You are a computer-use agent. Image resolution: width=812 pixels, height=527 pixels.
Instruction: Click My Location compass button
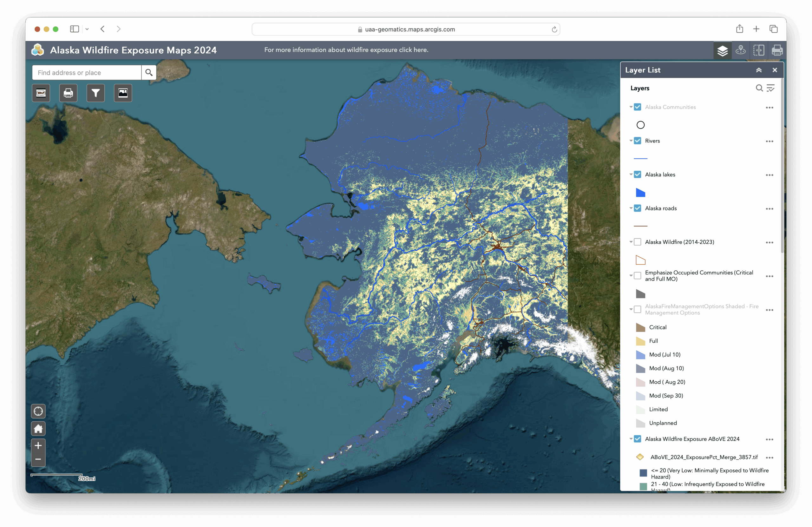click(x=38, y=411)
